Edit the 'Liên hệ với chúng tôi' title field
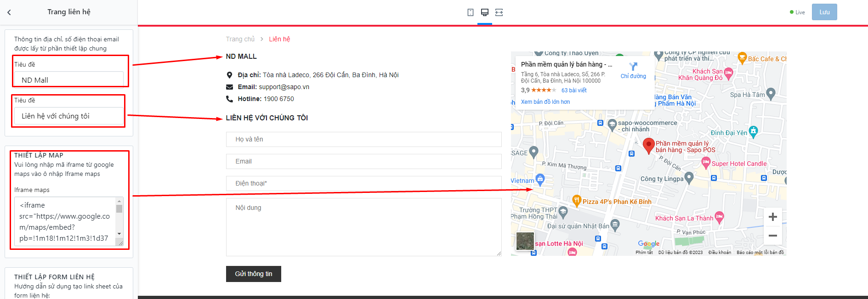 coord(69,116)
